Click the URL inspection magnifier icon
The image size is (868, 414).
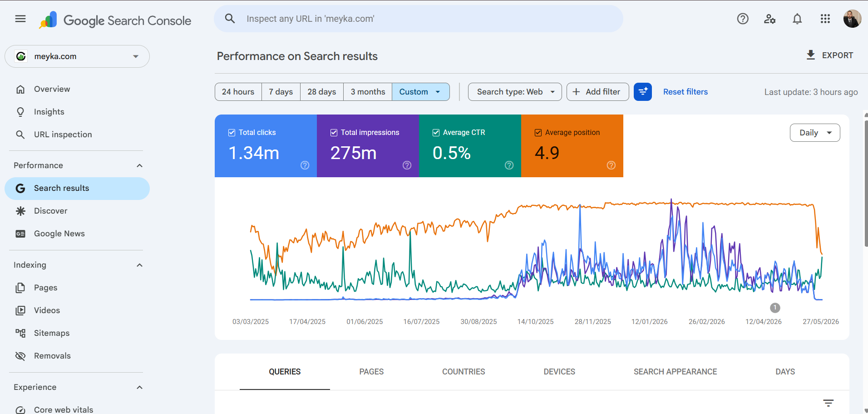[20, 135]
